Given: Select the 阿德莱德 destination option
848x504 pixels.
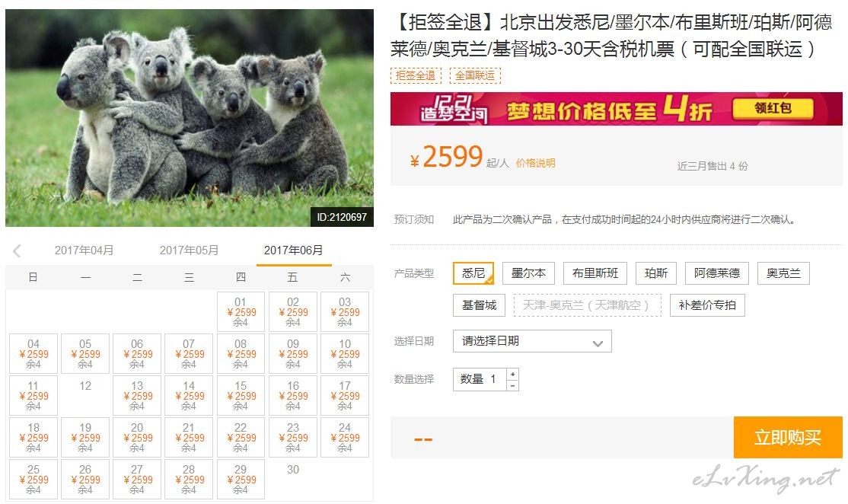Looking at the screenshot, I should point(716,273).
